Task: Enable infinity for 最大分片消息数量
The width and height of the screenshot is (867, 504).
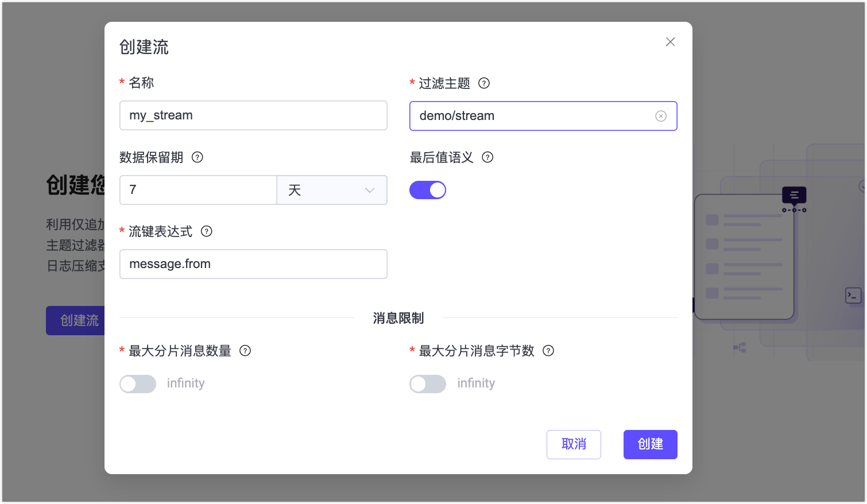Action: [x=137, y=383]
